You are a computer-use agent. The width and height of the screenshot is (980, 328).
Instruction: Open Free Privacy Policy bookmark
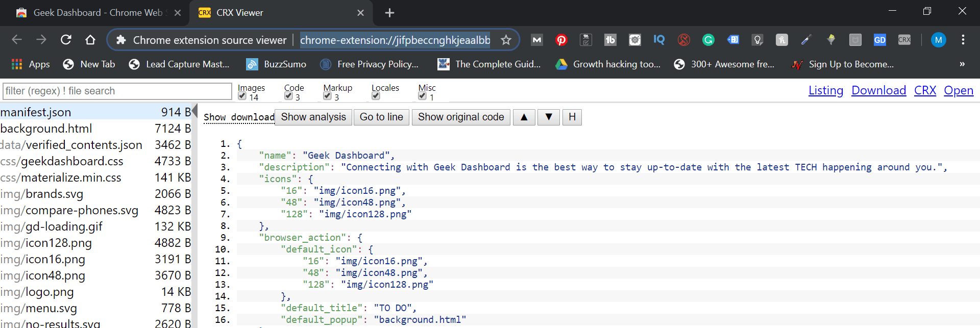coord(370,64)
